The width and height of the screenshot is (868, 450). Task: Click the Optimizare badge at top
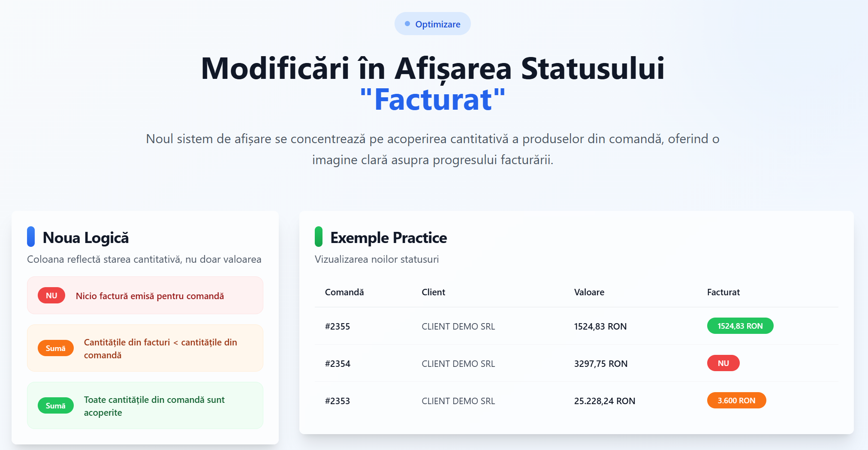tap(432, 24)
